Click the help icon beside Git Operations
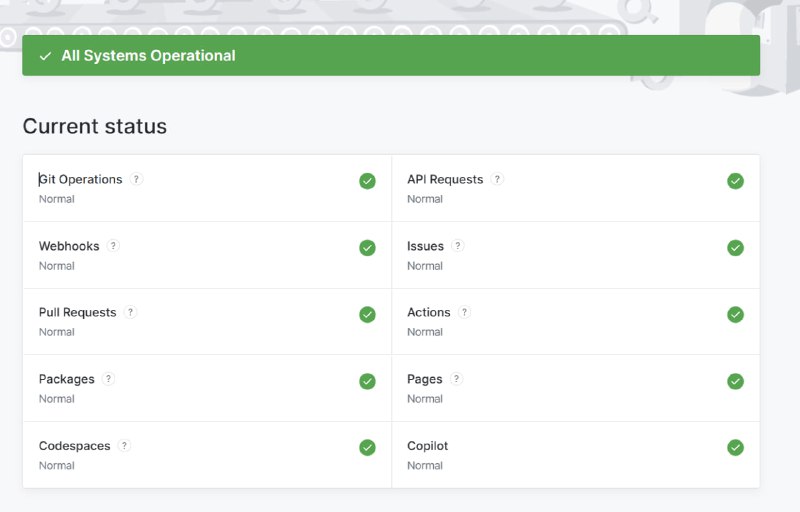Image resolution: width=800 pixels, height=512 pixels. 136,179
